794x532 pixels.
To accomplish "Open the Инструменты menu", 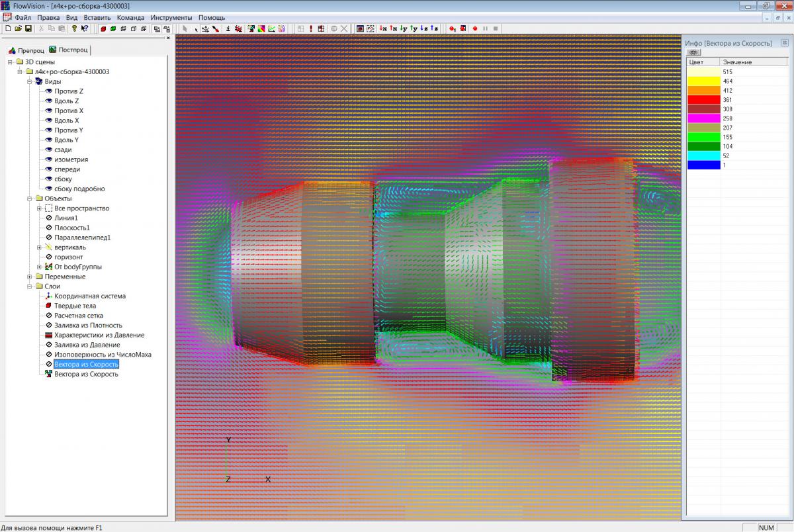I will [171, 17].
